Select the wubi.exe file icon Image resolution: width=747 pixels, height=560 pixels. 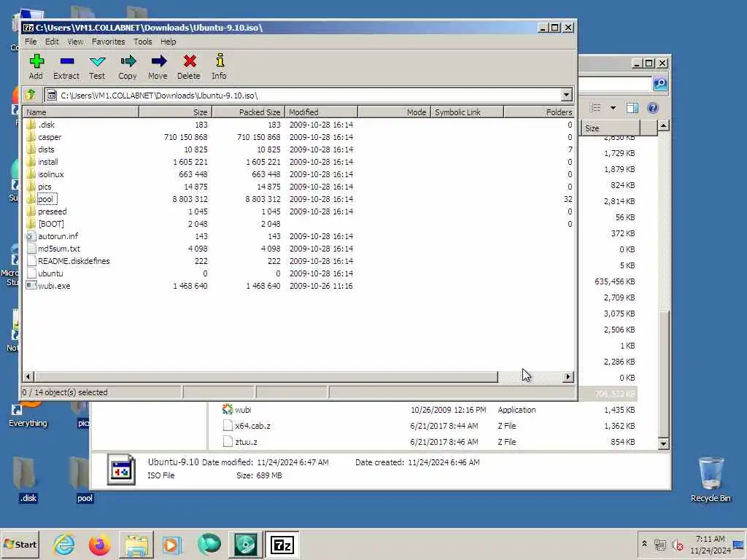pyautogui.click(x=31, y=286)
